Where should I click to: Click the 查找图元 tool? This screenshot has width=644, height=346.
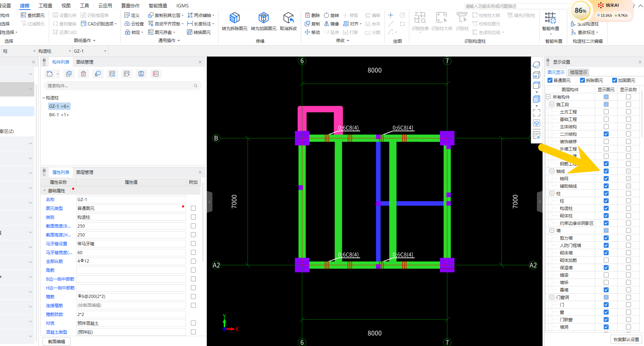33,15
